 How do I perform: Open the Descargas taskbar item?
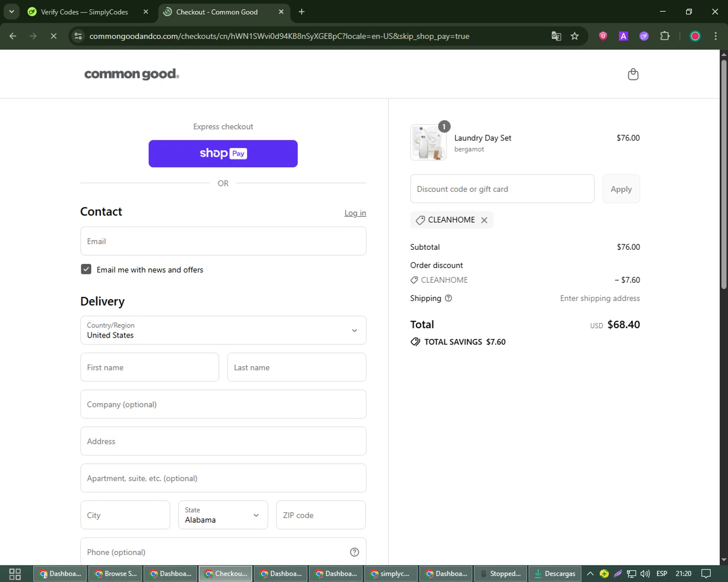click(555, 574)
